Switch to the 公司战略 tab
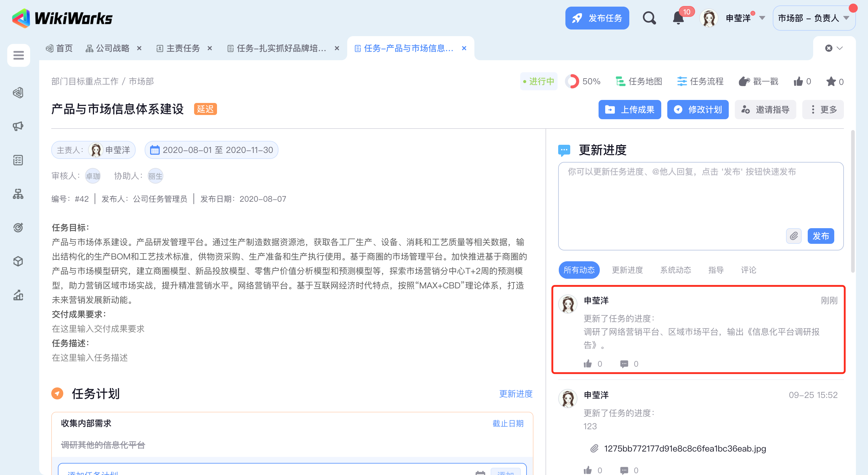 tap(112, 48)
